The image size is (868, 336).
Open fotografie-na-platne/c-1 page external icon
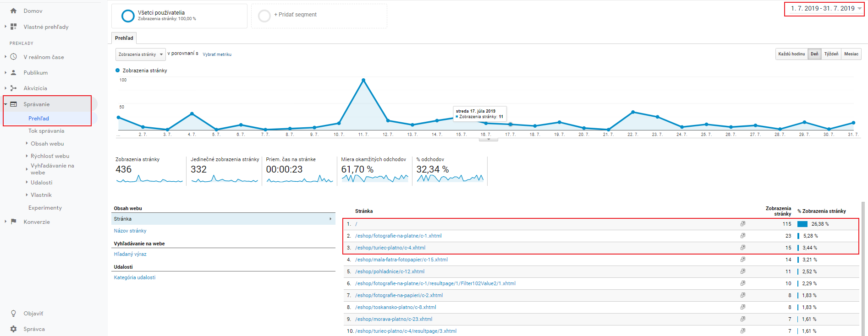click(x=742, y=236)
